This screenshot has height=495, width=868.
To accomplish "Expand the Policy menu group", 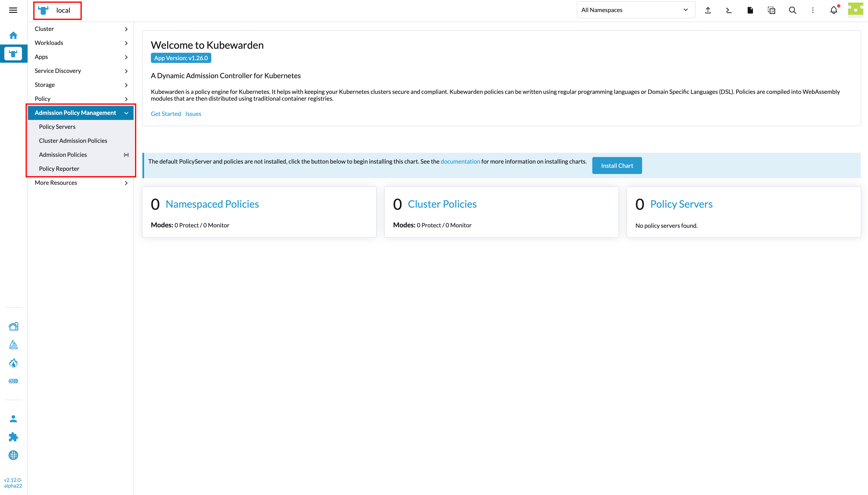I will click(81, 99).
